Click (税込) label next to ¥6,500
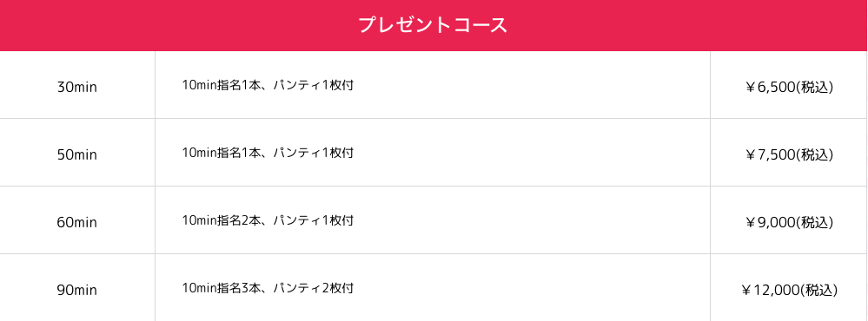868x321 pixels. [814, 88]
